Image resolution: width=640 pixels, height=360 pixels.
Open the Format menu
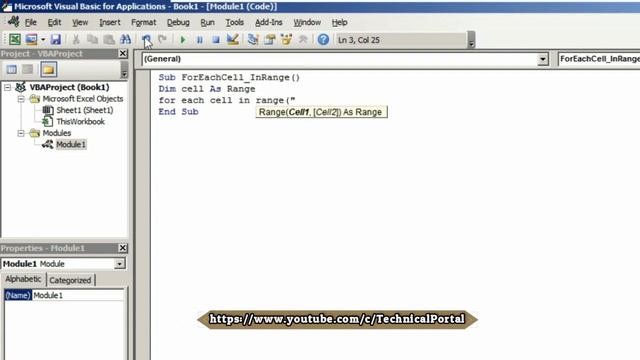point(143,22)
